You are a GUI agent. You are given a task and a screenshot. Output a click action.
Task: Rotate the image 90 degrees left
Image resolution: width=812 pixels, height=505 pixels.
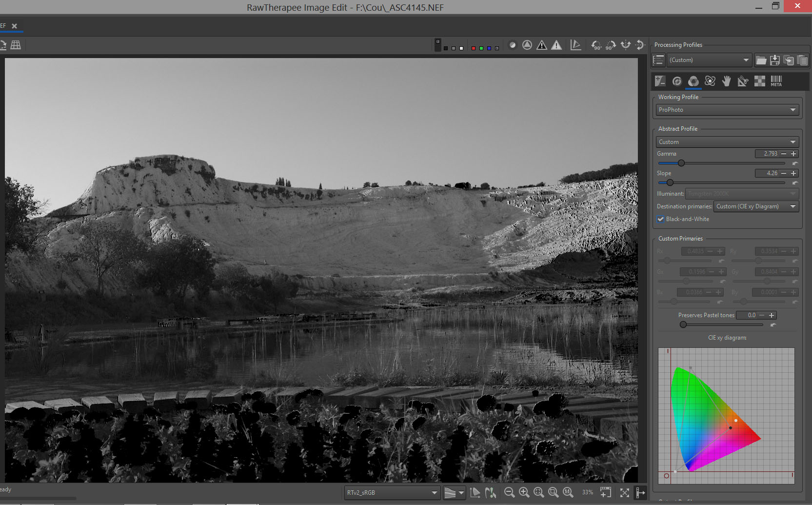tap(596, 45)
